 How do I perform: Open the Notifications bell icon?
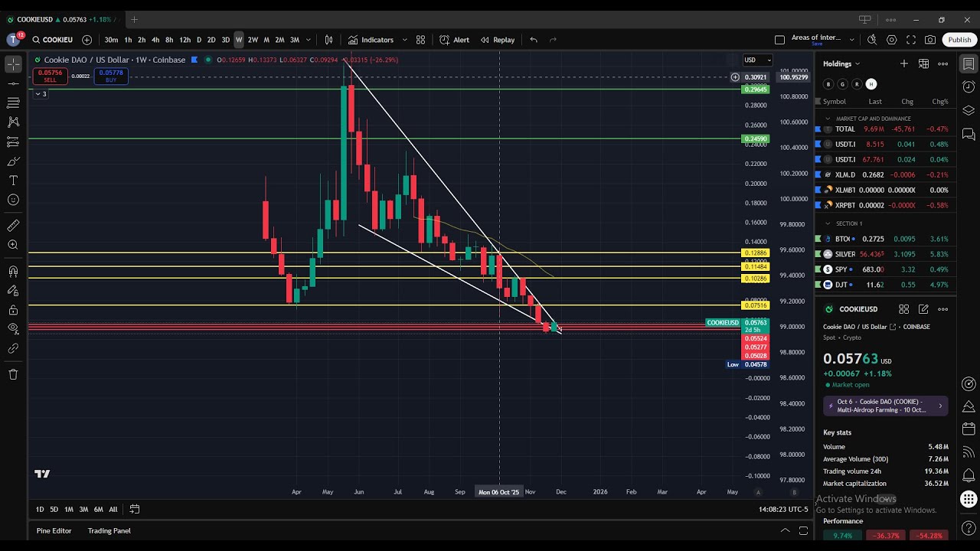969,475
